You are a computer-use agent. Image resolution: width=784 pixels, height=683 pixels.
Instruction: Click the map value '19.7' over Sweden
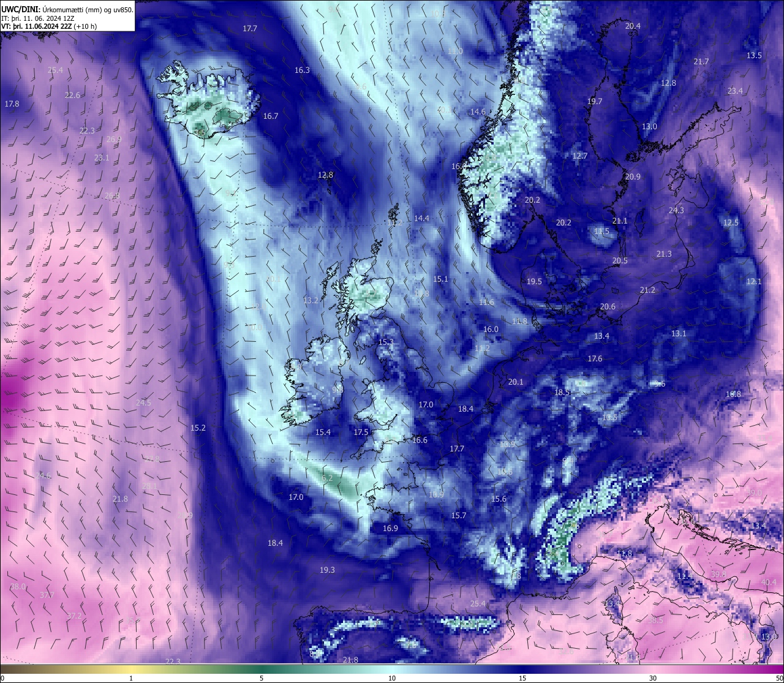click(x=595, y=102)
